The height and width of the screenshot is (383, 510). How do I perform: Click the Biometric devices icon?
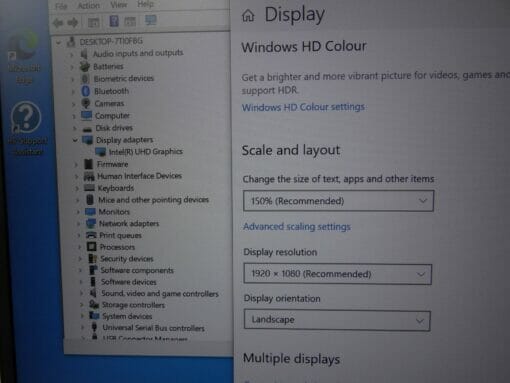coord(85,79)
